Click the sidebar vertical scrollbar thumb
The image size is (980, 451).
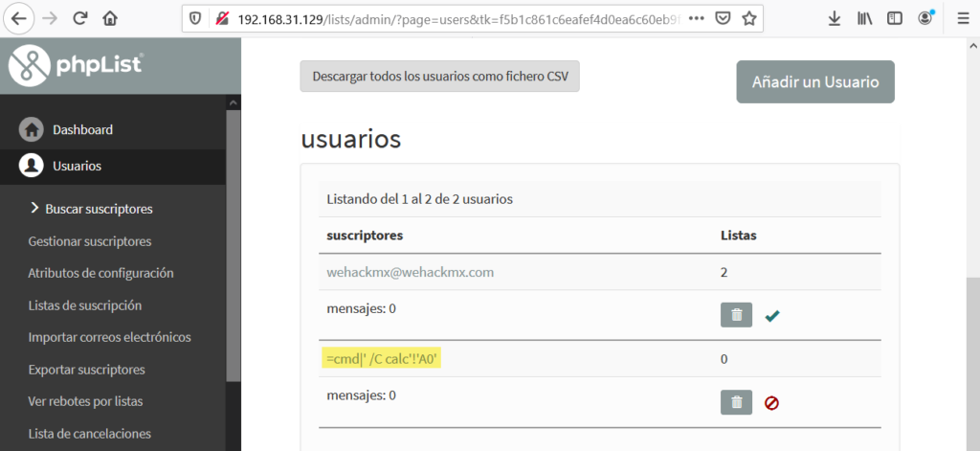coord(234,245)
